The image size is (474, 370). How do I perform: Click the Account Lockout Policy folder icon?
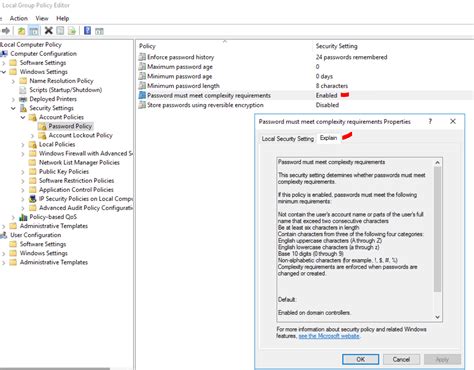tap(42, 135)
